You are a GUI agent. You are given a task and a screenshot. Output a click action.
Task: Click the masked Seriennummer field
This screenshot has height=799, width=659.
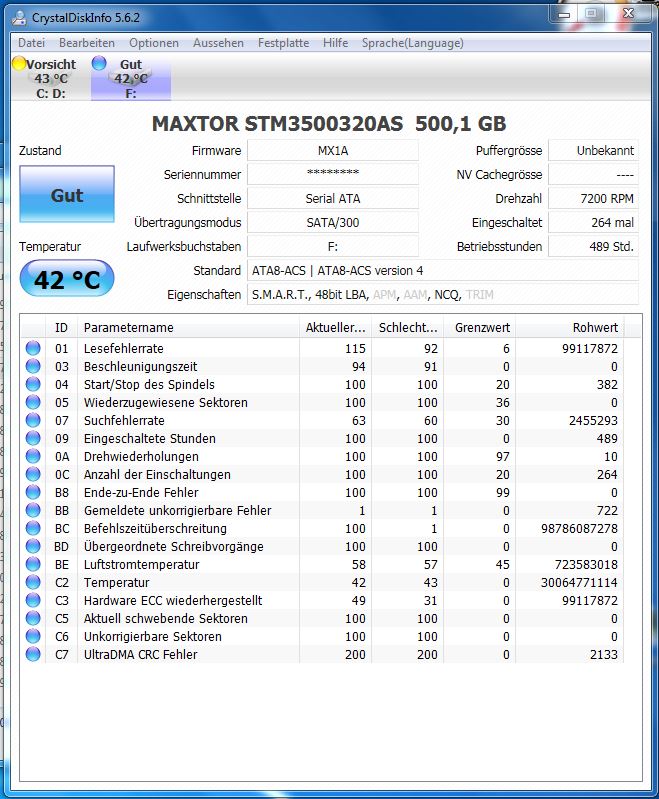click(x=333, y=174)
